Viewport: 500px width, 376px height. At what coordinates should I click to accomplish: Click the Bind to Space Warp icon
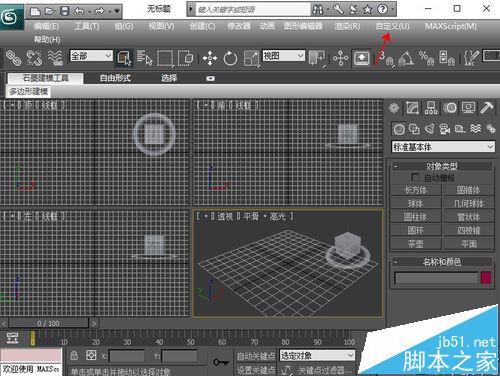pos(55,58)
